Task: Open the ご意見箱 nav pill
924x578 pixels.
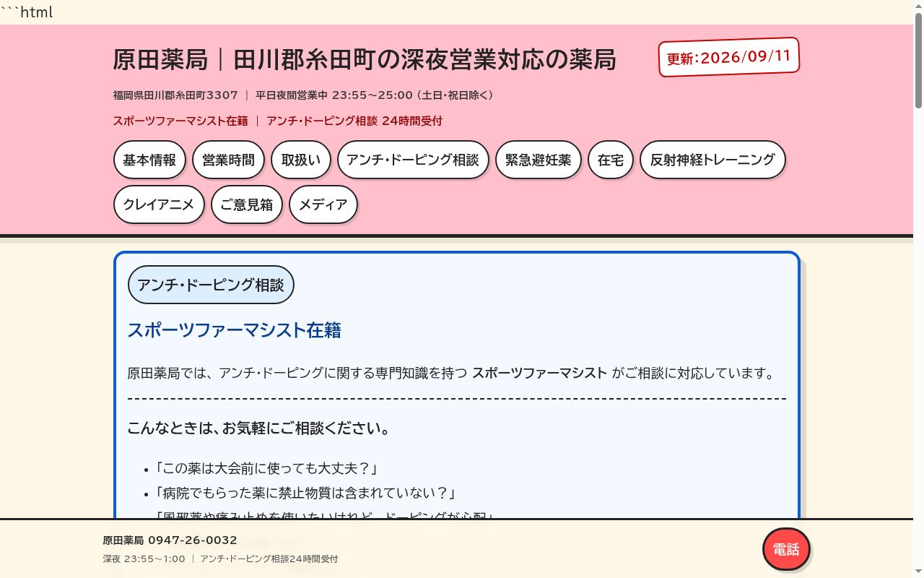Action: coord(247,204)
